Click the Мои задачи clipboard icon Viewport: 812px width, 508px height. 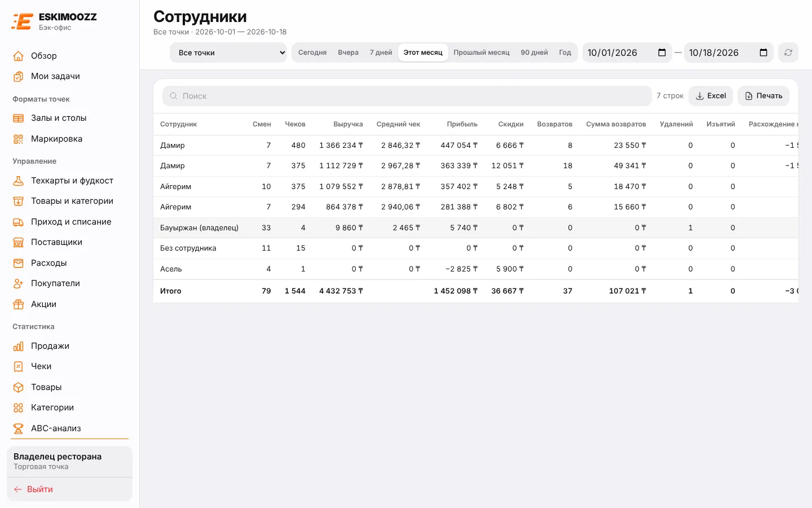click(19, 76)
